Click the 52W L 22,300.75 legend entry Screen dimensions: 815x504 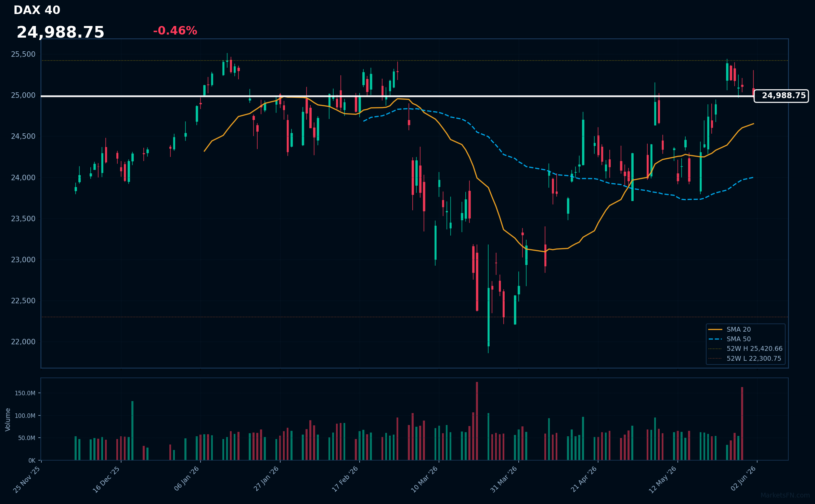coord(745,359)
